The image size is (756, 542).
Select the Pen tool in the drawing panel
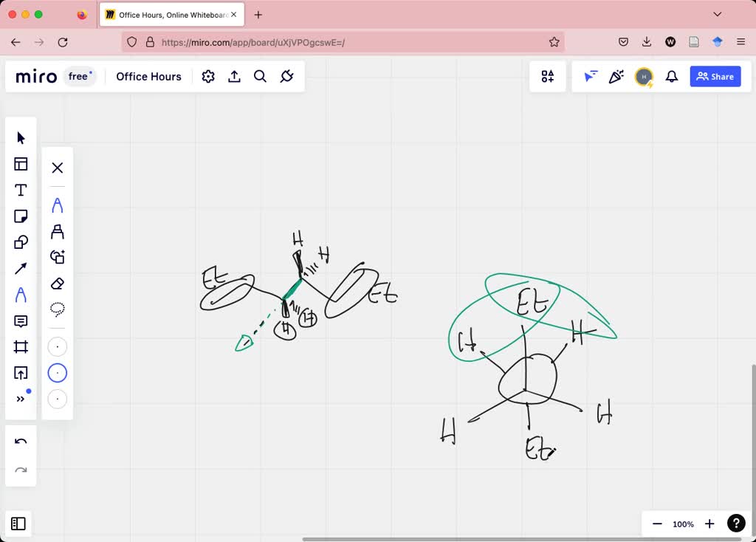pyautogui.click(x=57, y=205)
